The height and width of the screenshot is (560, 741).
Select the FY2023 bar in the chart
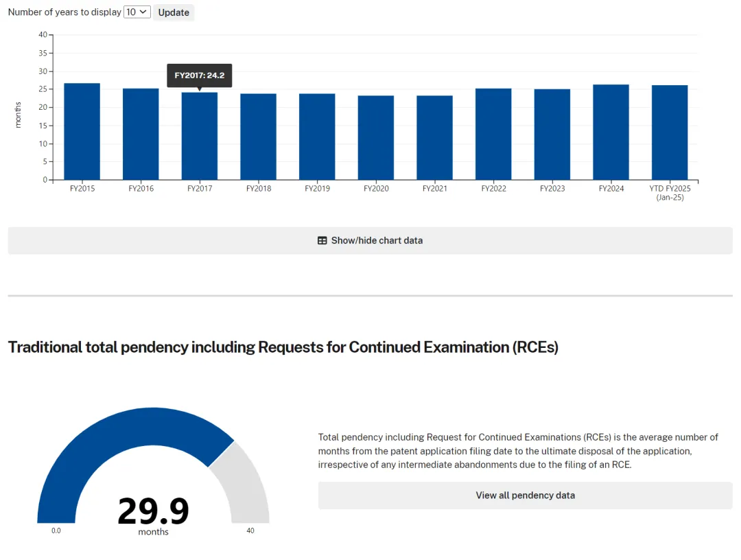pos(552,135)
